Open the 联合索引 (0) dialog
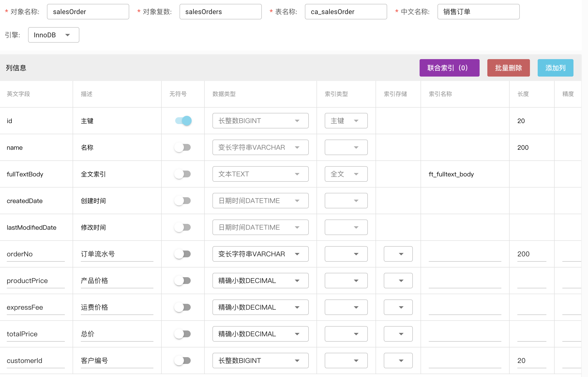 pos(449,68)
